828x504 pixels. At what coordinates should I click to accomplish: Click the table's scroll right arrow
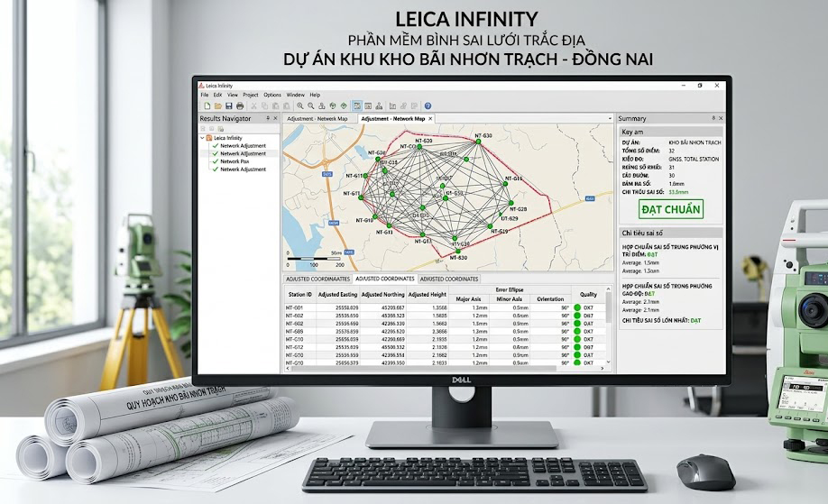[602, 369]
